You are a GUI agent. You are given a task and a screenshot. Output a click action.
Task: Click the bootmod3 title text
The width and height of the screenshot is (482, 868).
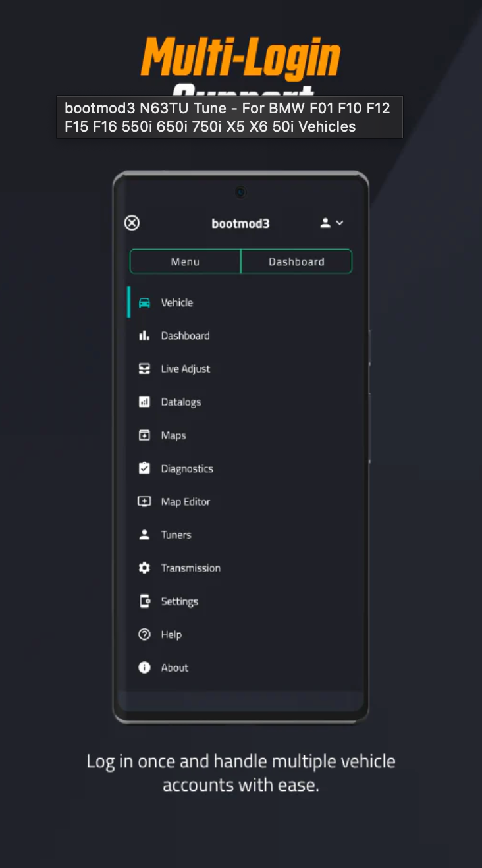(x=240, y=223)
